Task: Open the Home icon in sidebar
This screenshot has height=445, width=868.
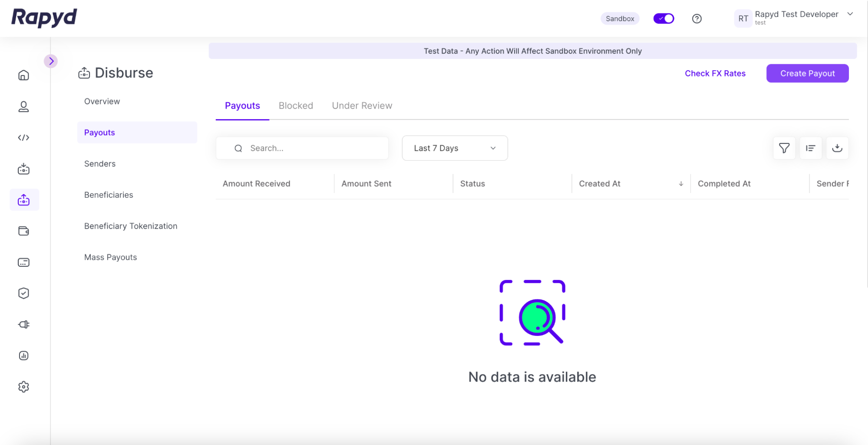Action: tap(24, 75)
